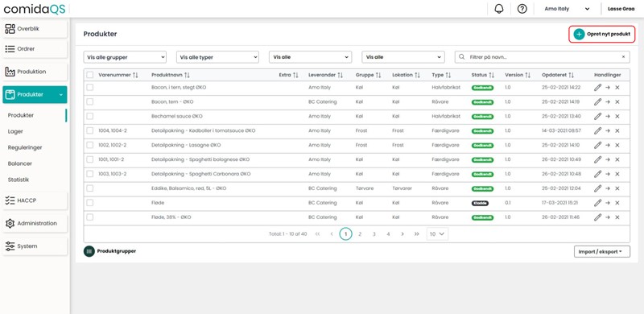Check the Bacon, tern - ØKO row
Image resolution: width=644 pixels, height=314 pixels.
click(x=90, y=102)
